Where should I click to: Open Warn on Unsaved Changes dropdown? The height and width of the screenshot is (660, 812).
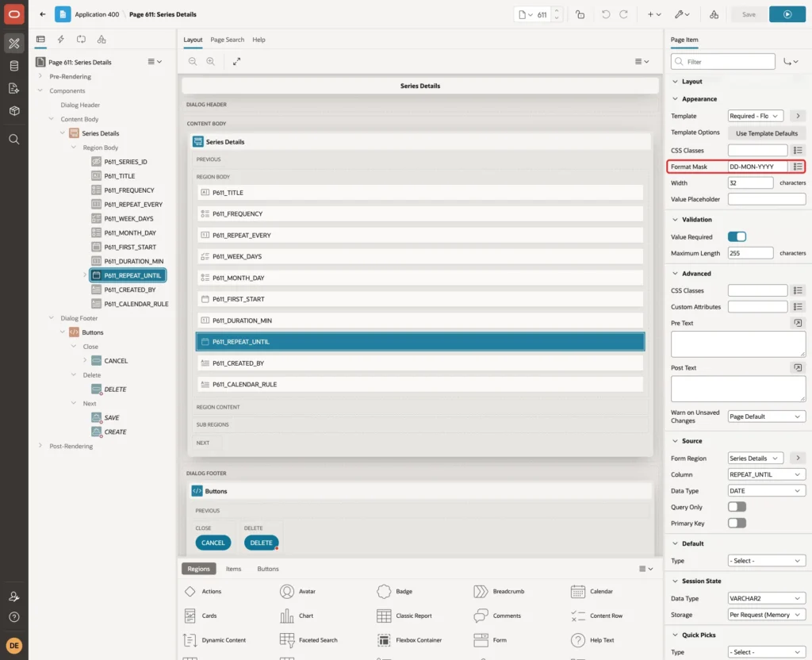[767, 416]
